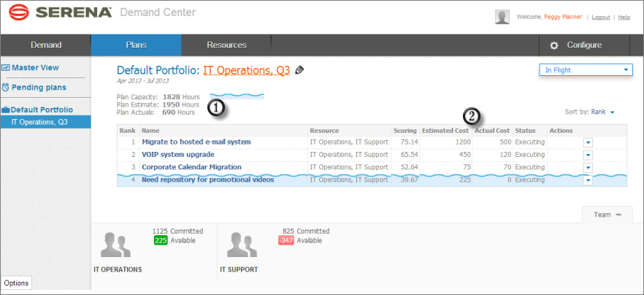Open the In Flight status dropdown

click(585, 69)
